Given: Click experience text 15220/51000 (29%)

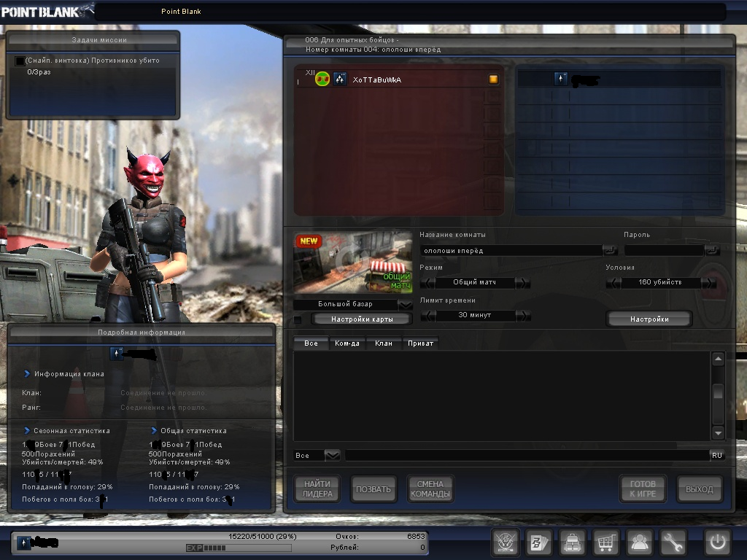Looking at the screenshot, I should pyautogui.click(x=263, y=536).
